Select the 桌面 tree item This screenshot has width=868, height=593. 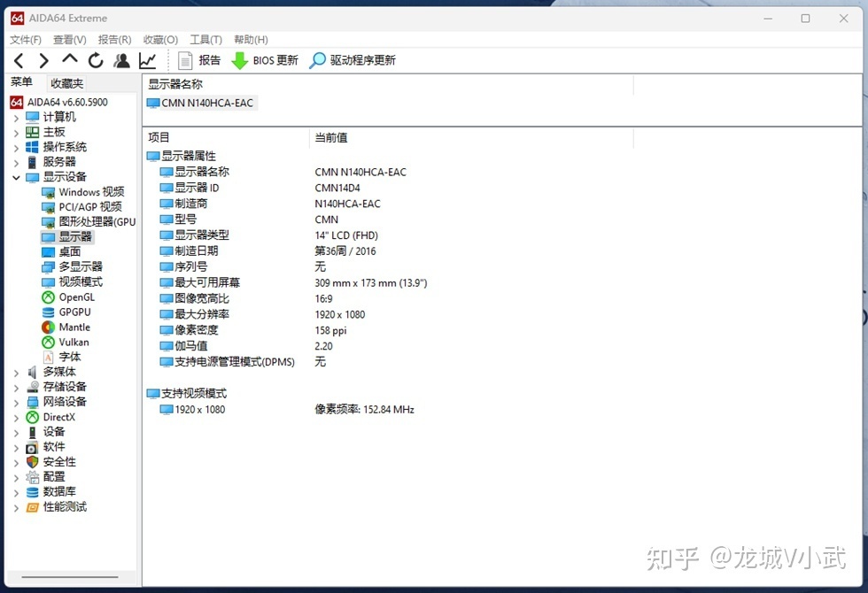[x=61, y=251]
